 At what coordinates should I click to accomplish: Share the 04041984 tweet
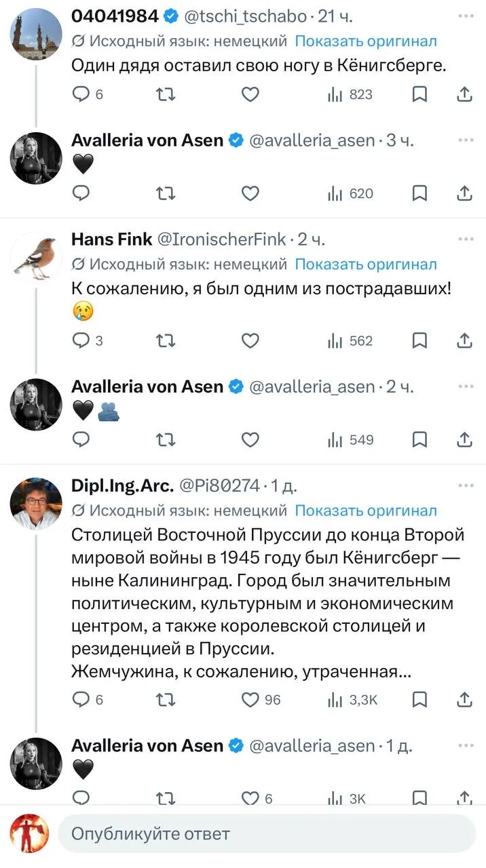(x=465, y=94)
